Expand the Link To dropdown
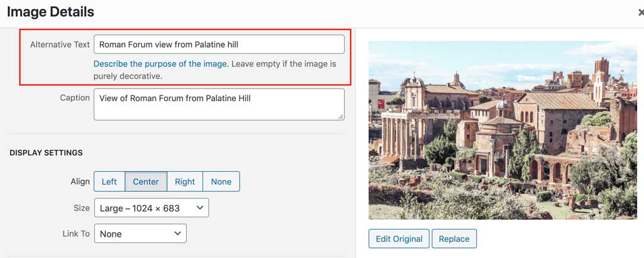This screenshot has height=258, width=644. coord(140,234)
